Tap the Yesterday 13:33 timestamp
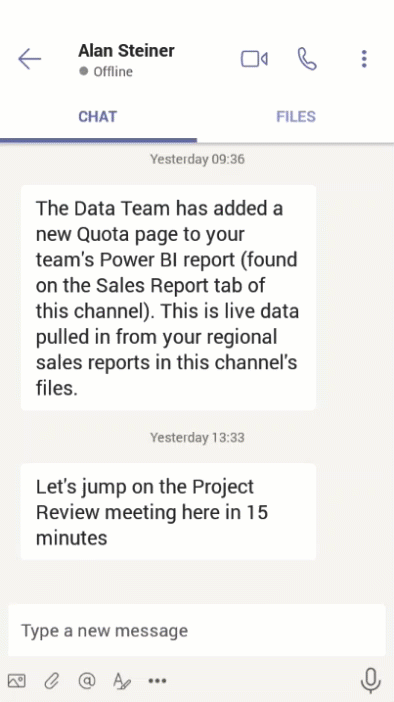The image size is (394, 702). [x=197, y=437]
